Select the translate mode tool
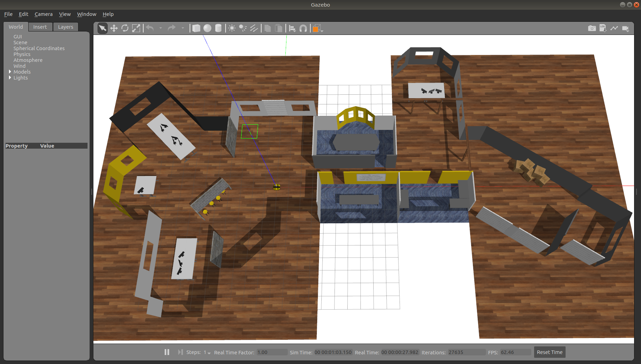This screenshot has height=364, width=641. [x=114, y=28]
